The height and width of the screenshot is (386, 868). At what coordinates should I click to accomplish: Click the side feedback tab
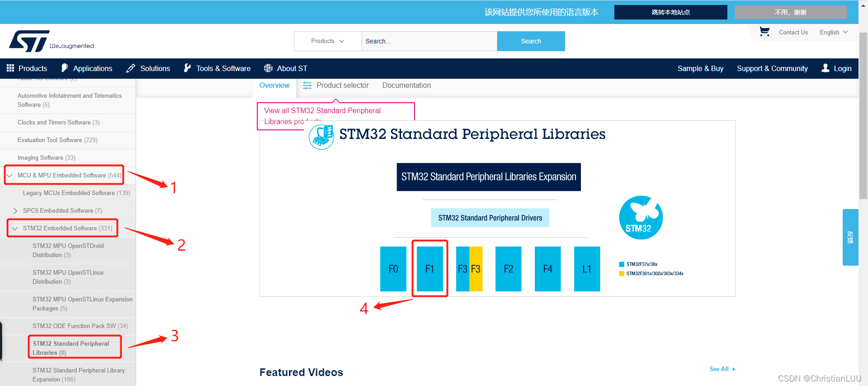850,237
